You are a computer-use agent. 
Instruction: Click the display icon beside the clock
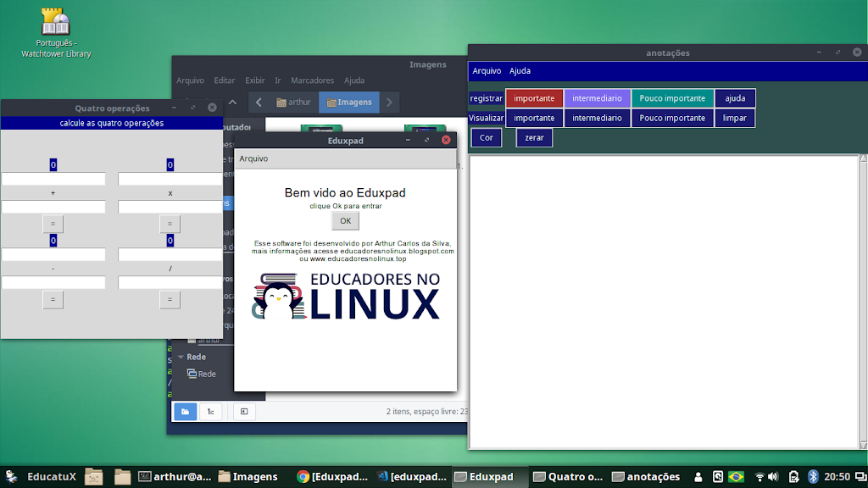pos(861,477)
